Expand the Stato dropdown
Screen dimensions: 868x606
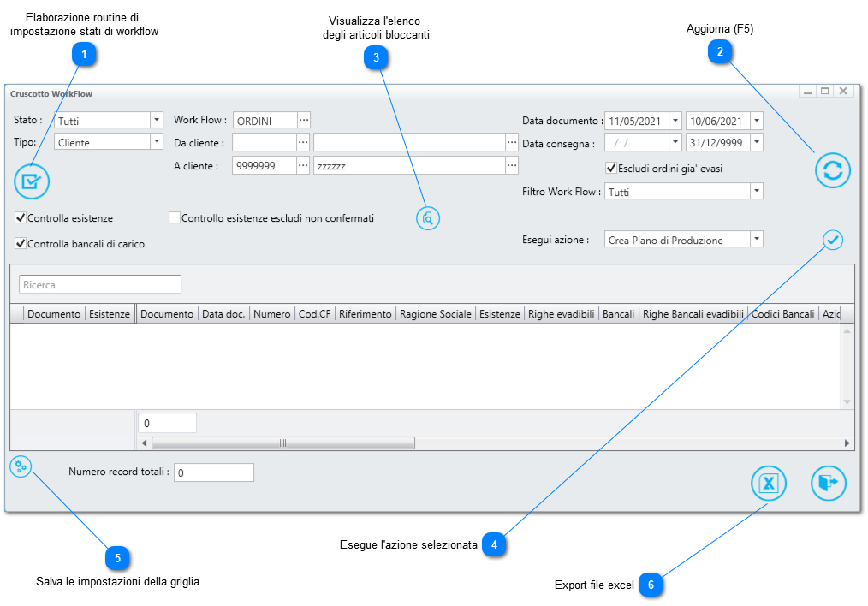coord(157,120)
